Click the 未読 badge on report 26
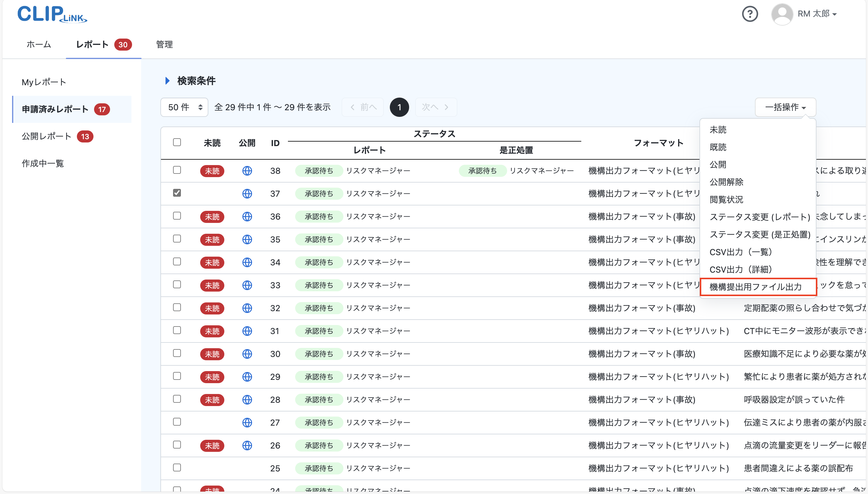Viewport: 868px width, 494px height. point(212,445)
